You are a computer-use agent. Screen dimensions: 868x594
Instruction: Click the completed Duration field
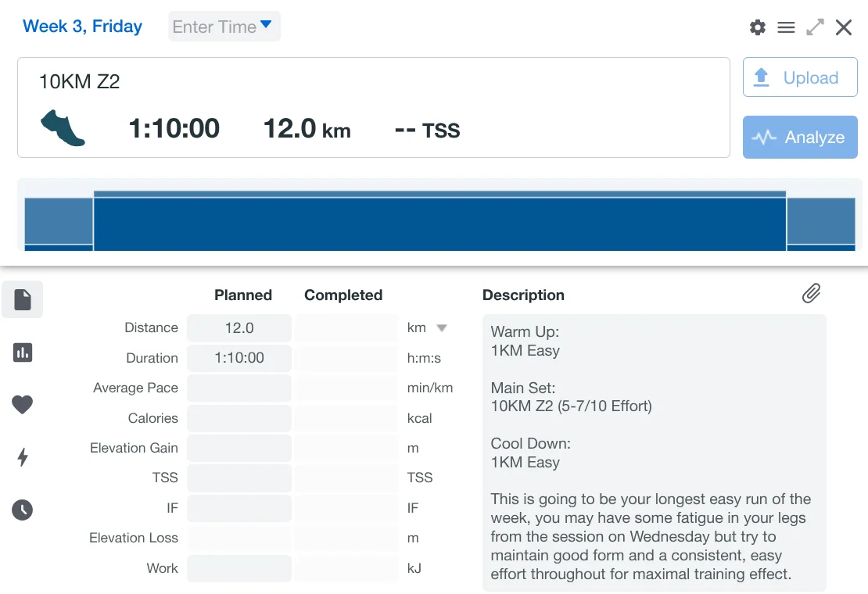click(x=346, y=358)
